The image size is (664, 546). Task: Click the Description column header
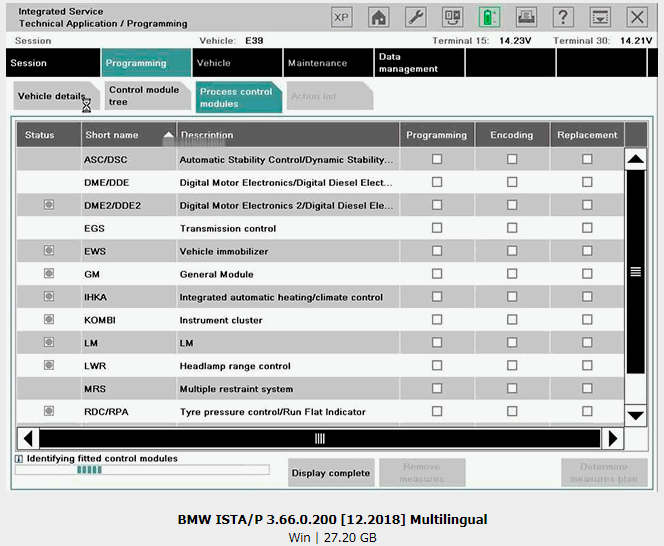point(288,135)
